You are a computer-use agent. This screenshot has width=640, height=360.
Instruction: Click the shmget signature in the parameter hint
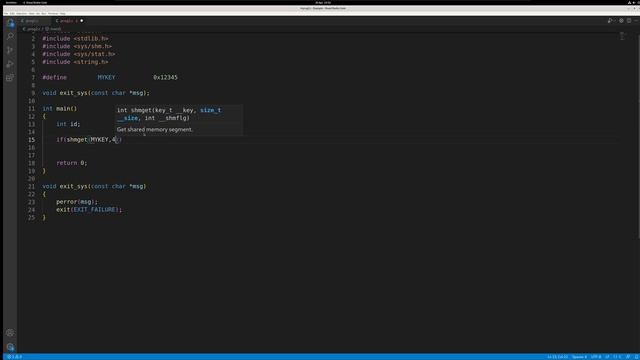[169, 114]
